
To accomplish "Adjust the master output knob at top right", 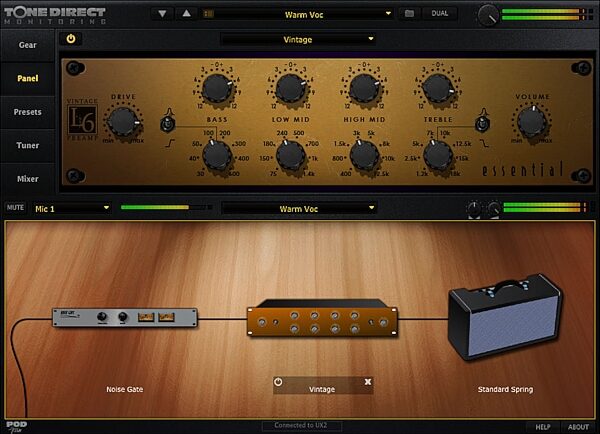I will pyautogui.click(x=488, y=15).
